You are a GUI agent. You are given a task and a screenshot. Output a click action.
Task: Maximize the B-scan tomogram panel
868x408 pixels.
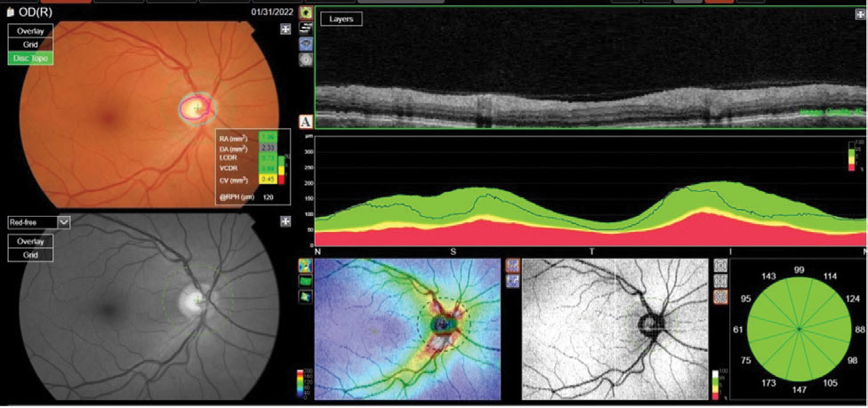click(x=858, y=14)
